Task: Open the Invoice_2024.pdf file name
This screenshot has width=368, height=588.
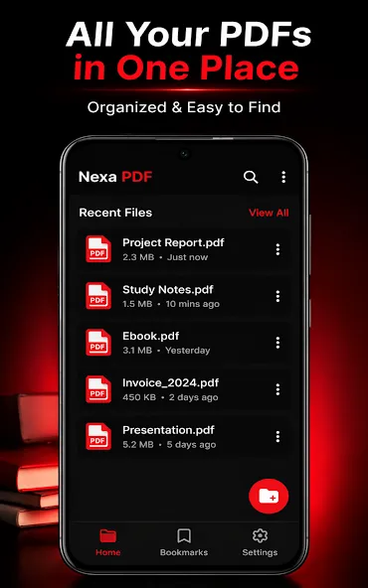Action: [x=171, y=382]
